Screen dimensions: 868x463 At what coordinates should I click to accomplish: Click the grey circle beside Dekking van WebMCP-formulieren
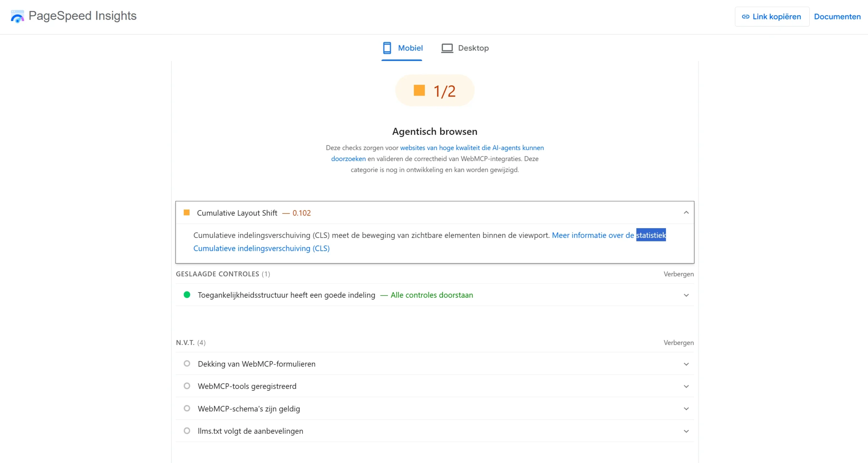pos(187,363)
